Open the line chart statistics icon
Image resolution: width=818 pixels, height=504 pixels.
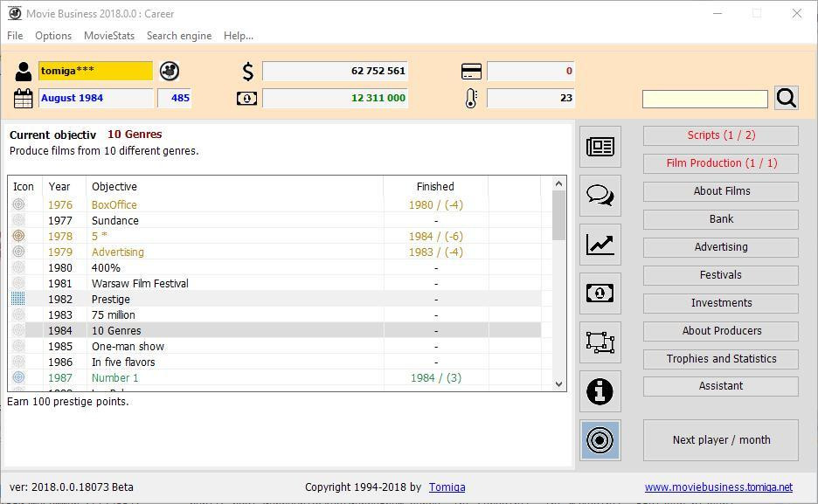pos(600,245)
